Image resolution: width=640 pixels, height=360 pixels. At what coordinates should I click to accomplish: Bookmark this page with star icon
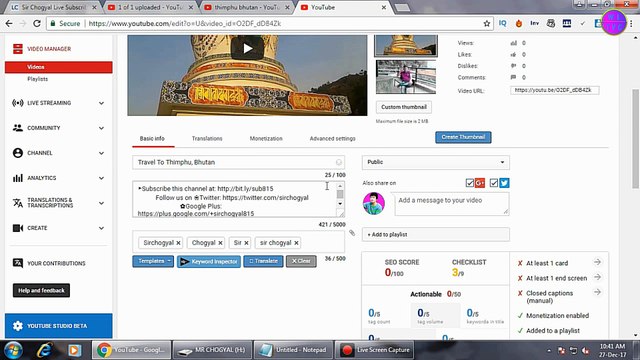coord(487,24)
